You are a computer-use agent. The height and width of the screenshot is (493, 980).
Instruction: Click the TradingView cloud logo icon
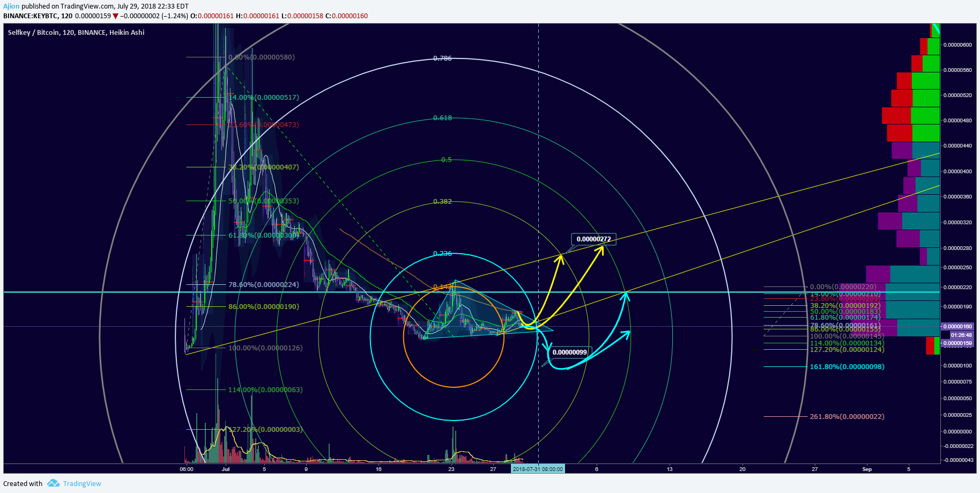click(53, 483)
